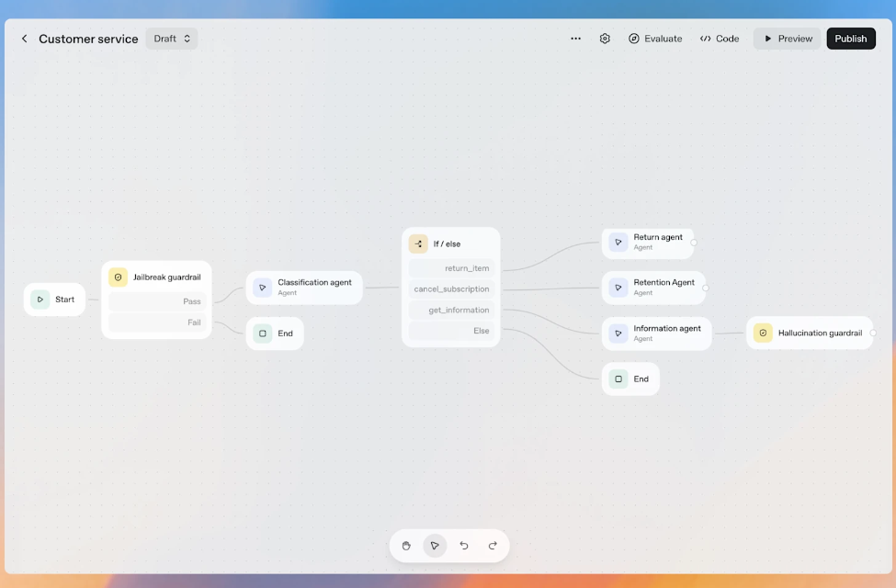The height and width of the screenshot is (588, 896).
Task: Open the three-dot more options menu
Action: [575, 39]
